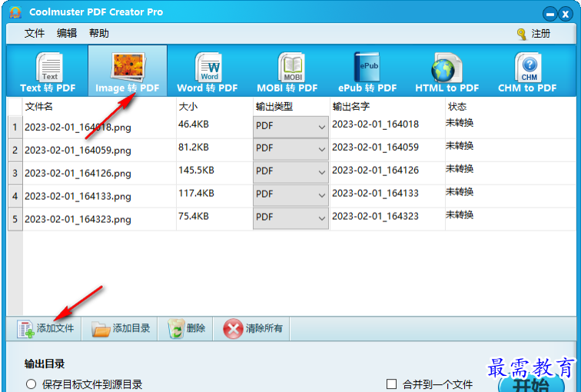Open the 编辑 menu
Viewport: 581px width, 392px height.
[67, 33]
